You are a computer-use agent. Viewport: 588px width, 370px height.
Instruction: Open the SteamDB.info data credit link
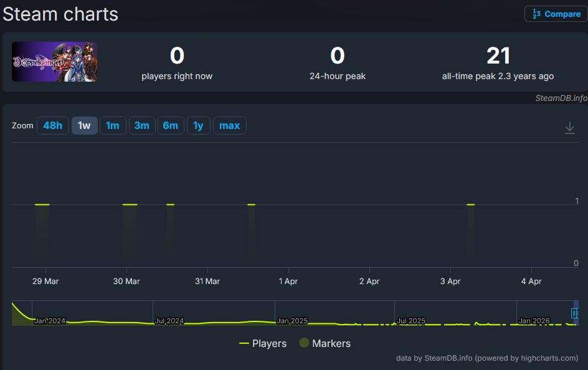tap(487, 358)
